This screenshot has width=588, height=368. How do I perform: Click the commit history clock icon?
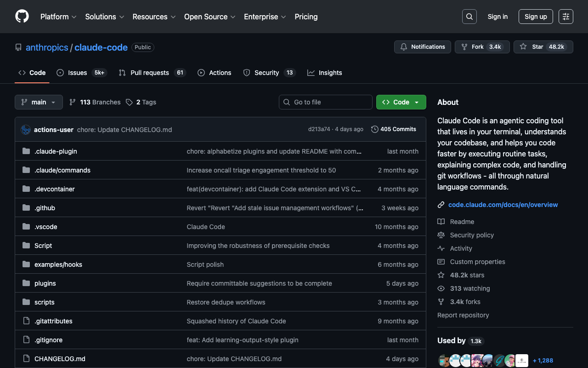coord(375,129)
